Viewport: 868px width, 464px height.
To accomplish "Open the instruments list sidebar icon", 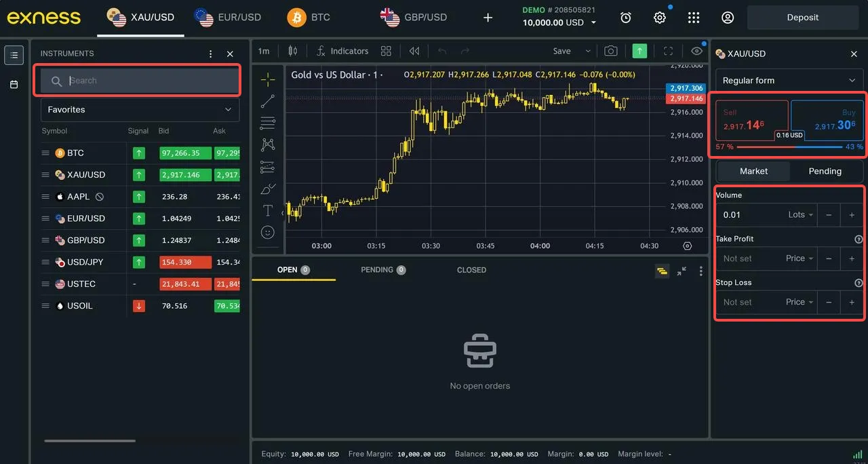I will pyautogui.click(x=14, y=55).
